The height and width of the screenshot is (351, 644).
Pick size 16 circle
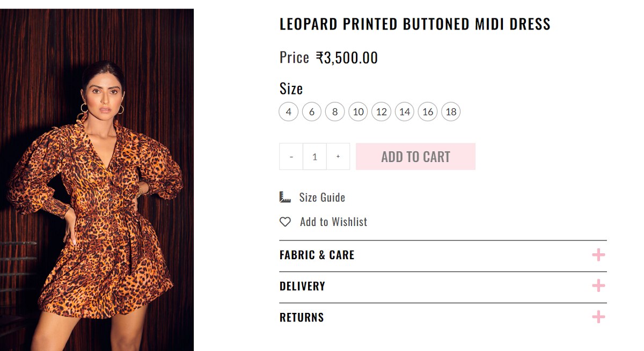tap(428, 112)
